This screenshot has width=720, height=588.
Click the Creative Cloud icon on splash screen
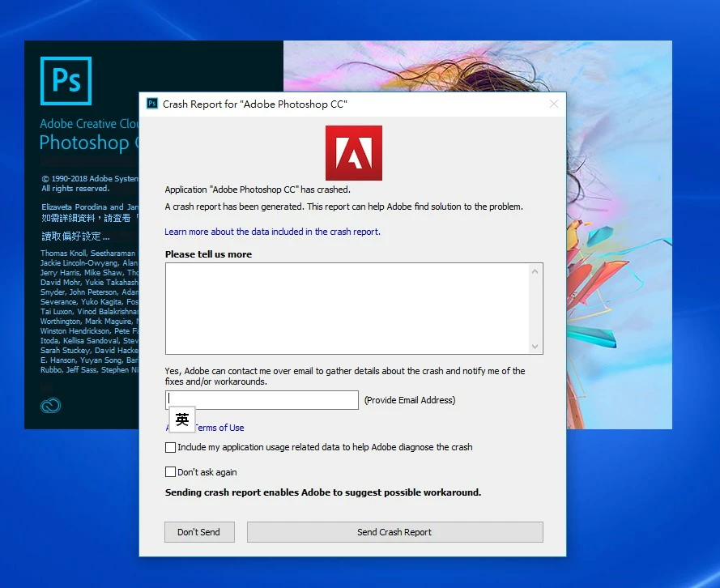(50, 405)
